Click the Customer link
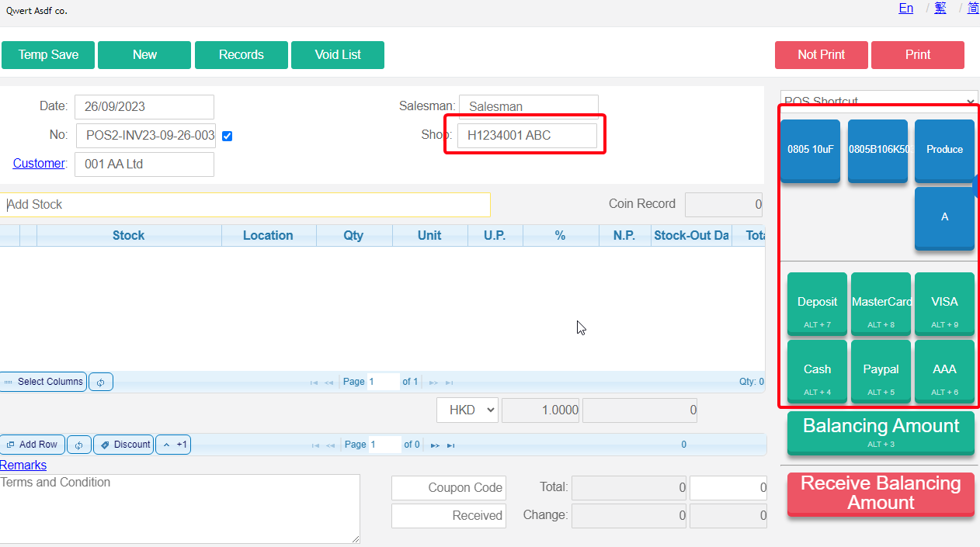 coord(39,164)
